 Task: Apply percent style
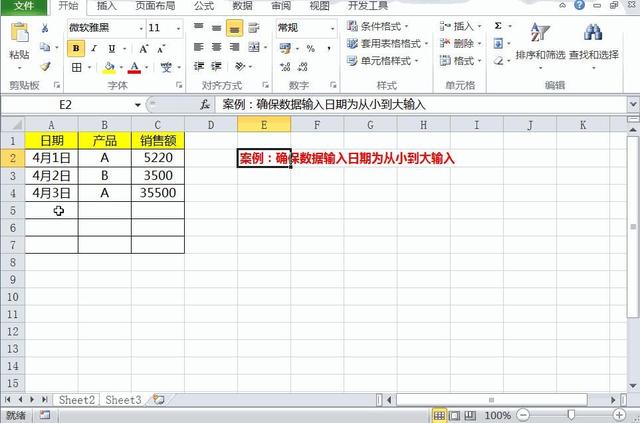tap(311, 49)
